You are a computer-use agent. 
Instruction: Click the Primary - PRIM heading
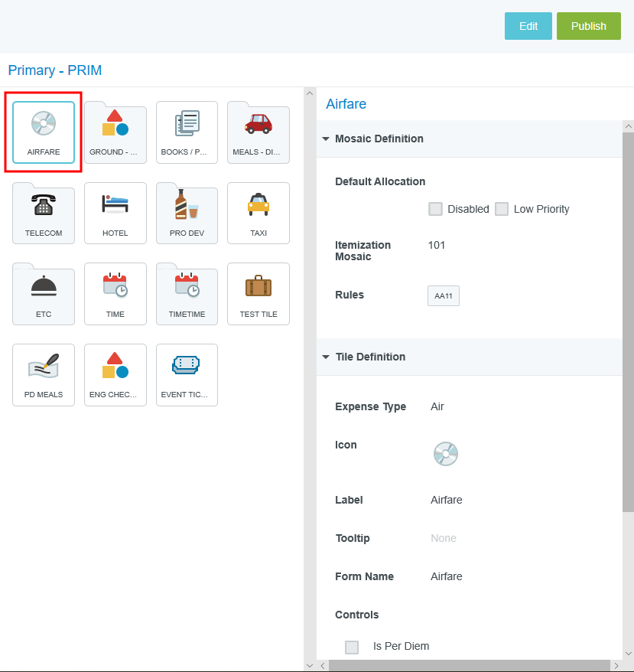[55, 70]
